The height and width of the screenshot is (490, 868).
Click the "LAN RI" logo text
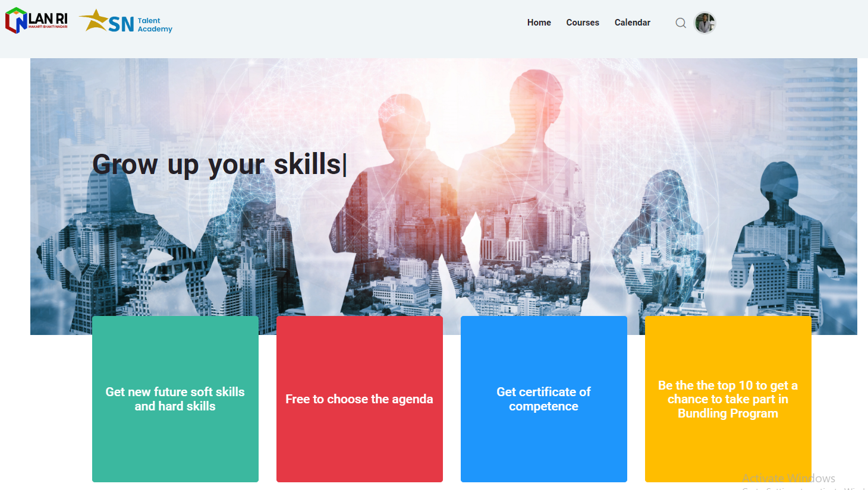tap(48, 18)
